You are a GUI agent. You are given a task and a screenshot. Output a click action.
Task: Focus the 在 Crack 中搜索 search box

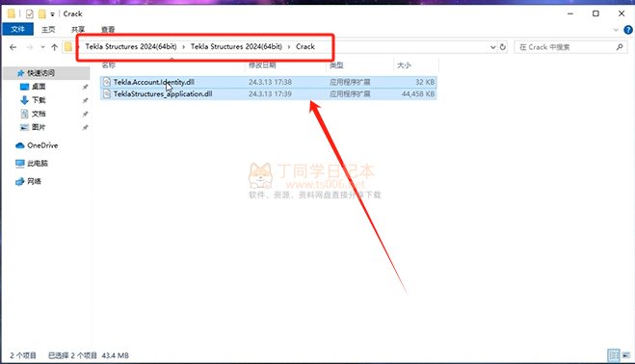pyautogui.click(x=570, y=47)
